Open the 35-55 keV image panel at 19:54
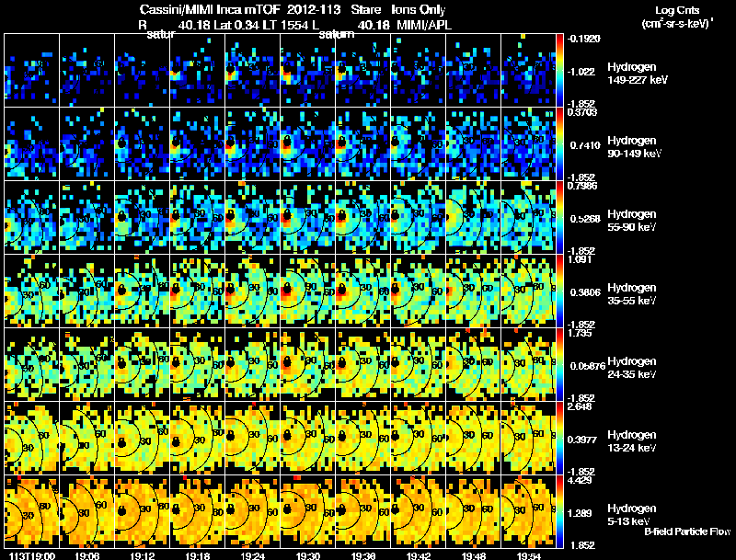Image resolution: width=736 pixels, height=560 pixels. click(528, 291)
